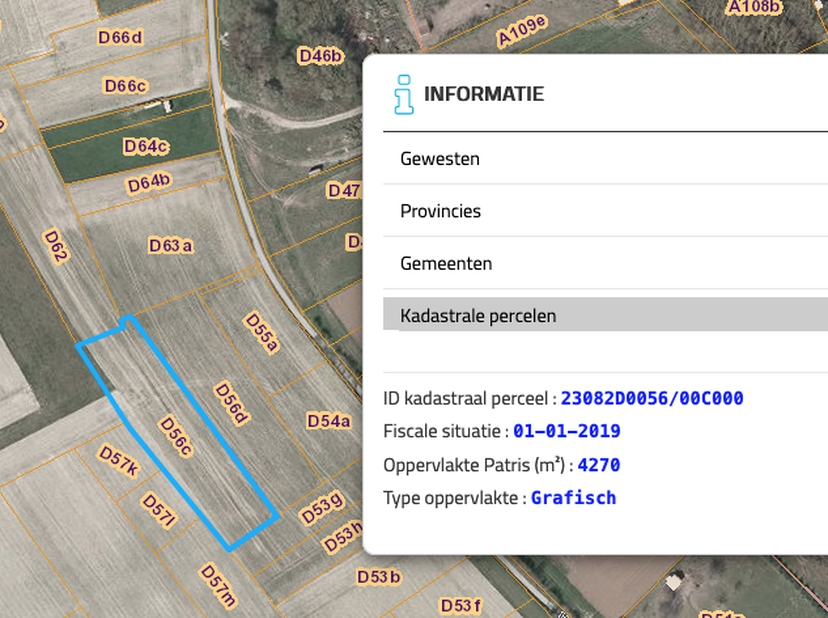The width and height of the screenshot is (828, 618).
Task: Click parcel label D53b
Action: tap(378, 577)
